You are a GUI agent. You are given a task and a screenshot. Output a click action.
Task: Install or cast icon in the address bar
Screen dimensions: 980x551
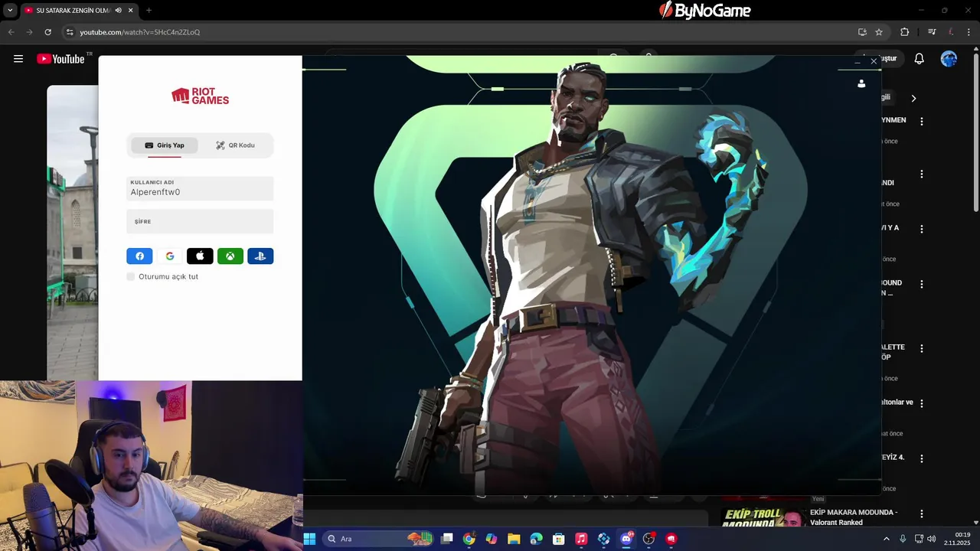[x=862, y=32]
